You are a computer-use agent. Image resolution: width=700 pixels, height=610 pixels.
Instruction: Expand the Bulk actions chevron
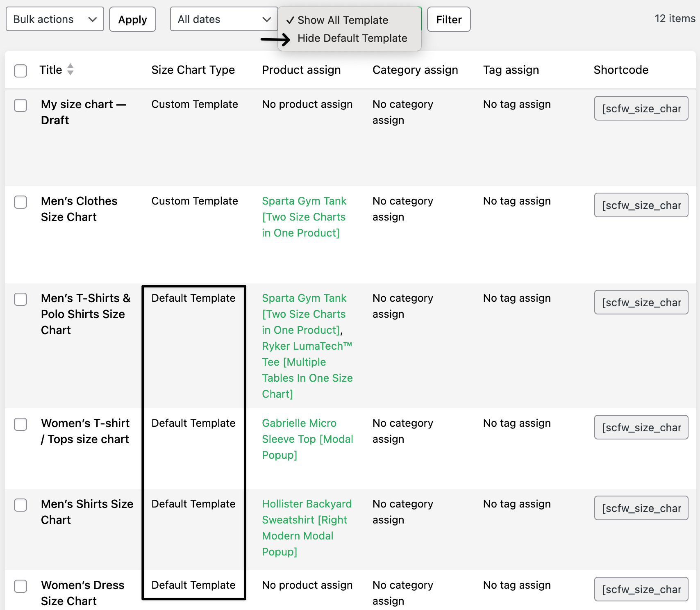click(93, 19)
